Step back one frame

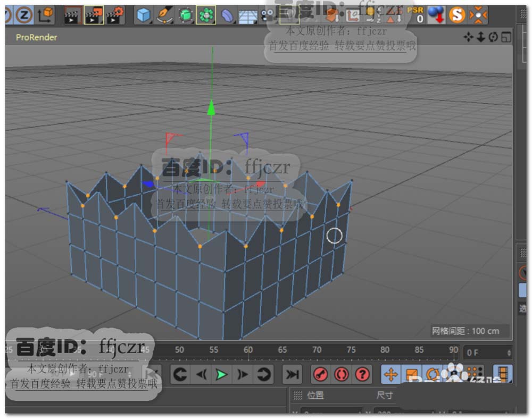point(201,374)
